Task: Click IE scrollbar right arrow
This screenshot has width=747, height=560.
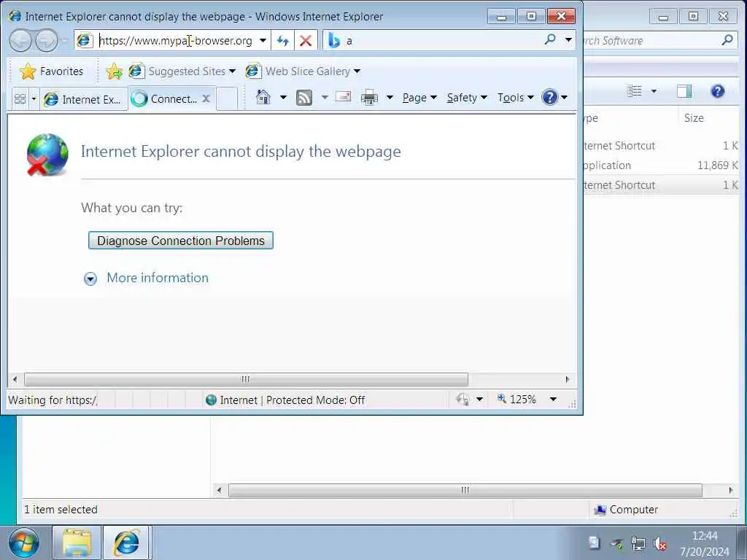Action: 568,379
